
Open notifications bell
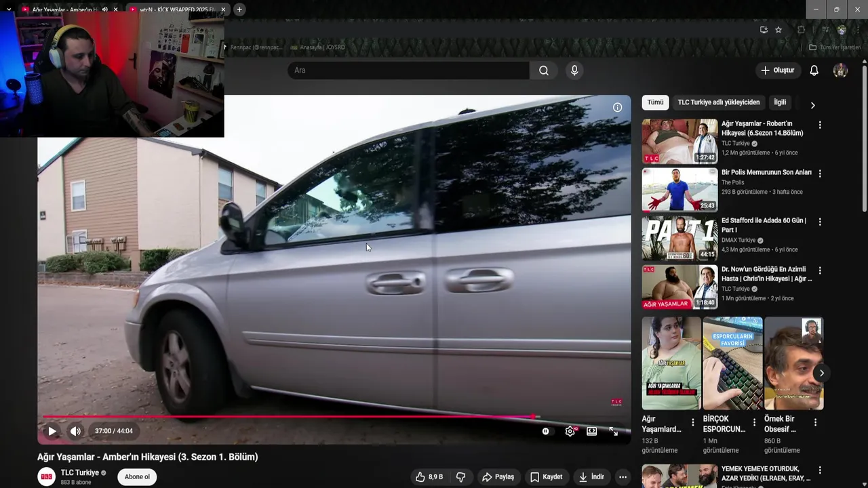[814, 70]
